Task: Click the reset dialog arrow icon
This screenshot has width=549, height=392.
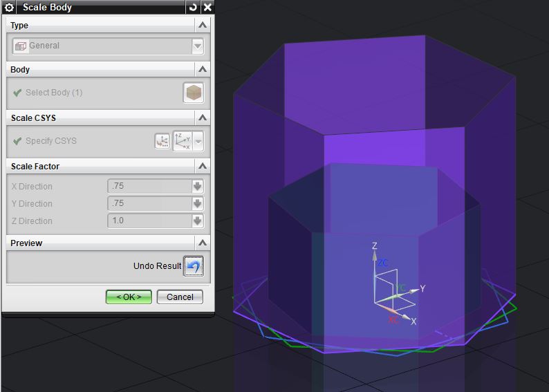Action: pos(193,7)
